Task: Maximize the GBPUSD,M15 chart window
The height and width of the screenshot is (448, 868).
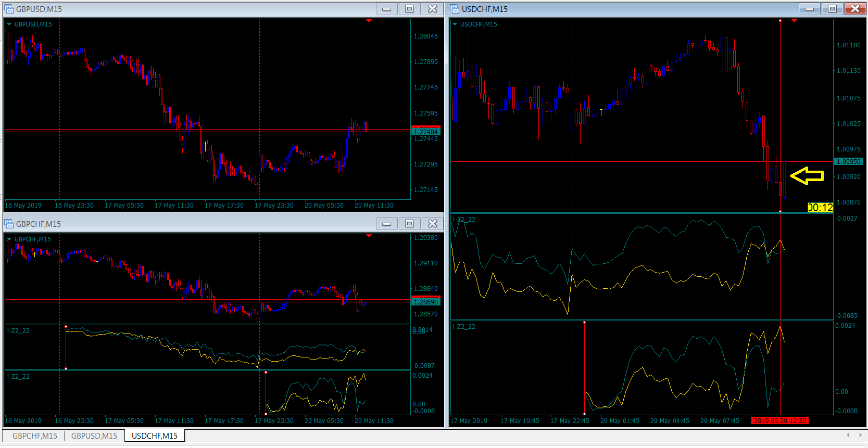Action: point(409,9)
